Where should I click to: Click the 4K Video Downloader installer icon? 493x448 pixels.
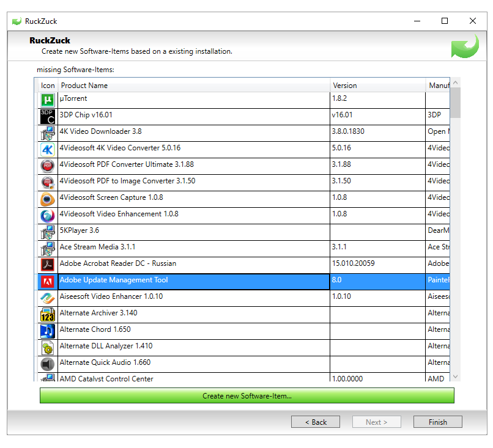48,133
